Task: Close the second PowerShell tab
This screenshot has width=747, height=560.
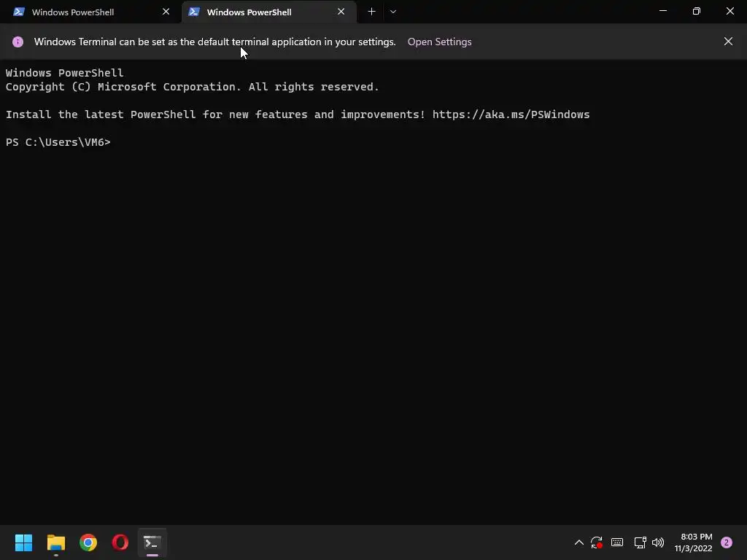Action: tap(341, 12)
